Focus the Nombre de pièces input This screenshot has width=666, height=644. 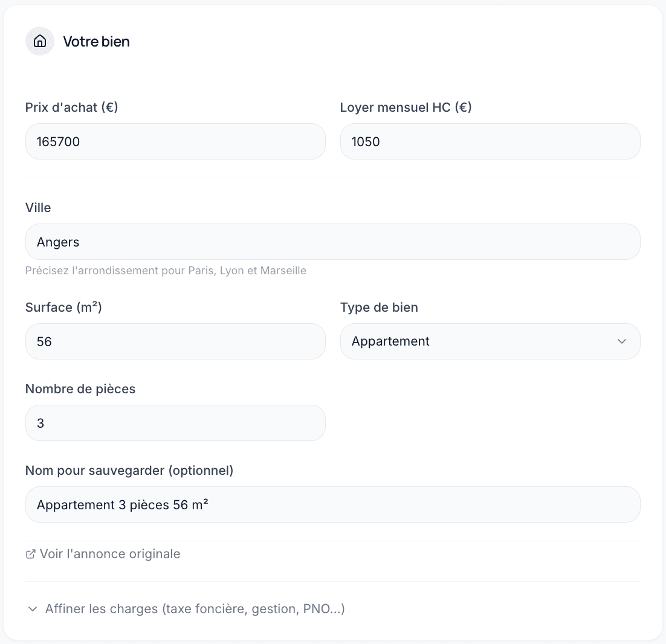(175, 423)
